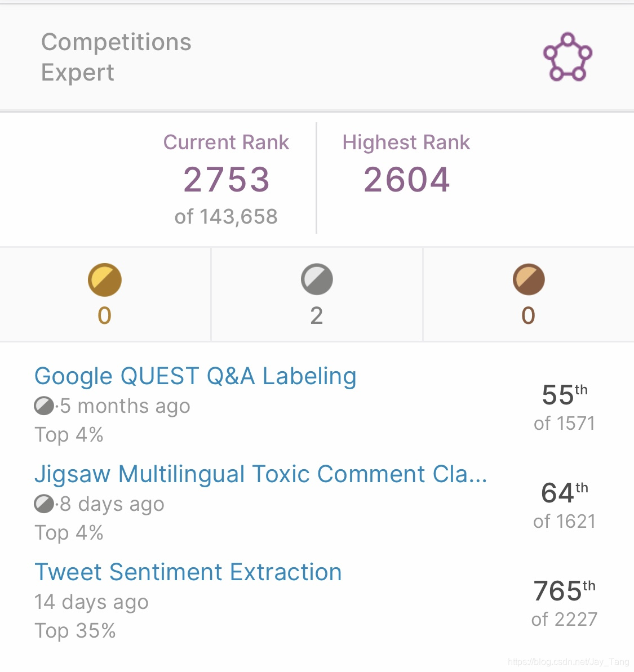Image resolution: width=634 pixels, height=672 pixels.
Task: Click the gold medal icon
Action: (105, 280)
